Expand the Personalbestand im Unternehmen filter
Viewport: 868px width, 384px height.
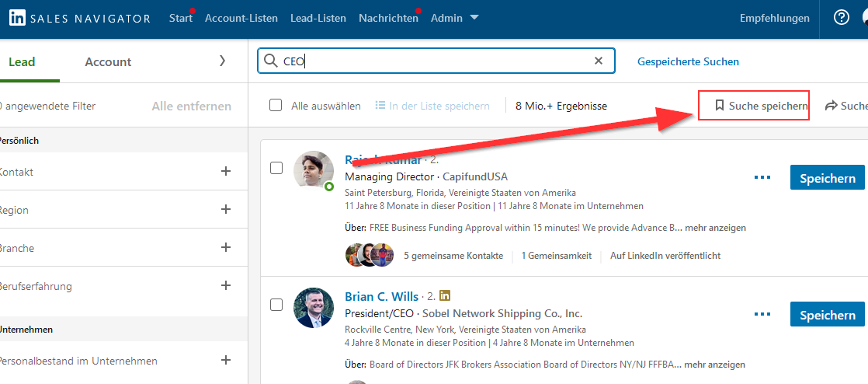pyautogui.click(x=226, y=361)
